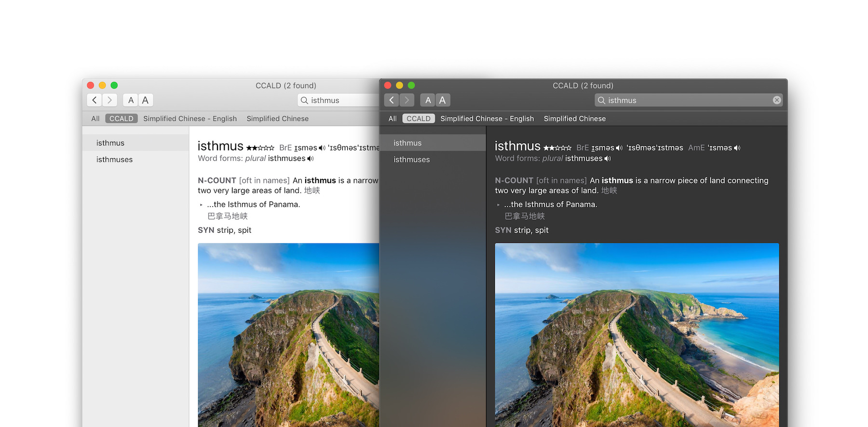Switch to Simplified Chinese - English dark tab
The width and height of the screenshot is (868, 427).
pyautogui.click(x=487, y=119)
